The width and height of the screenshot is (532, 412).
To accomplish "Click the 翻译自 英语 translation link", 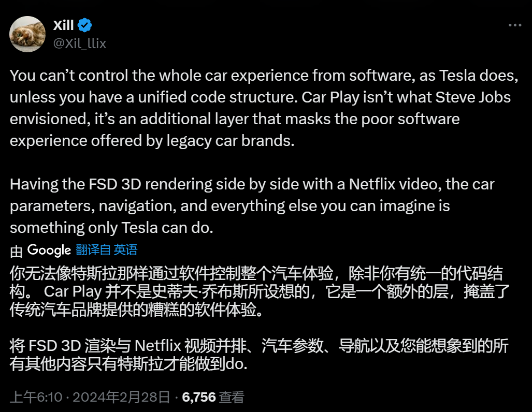I will [107, 250].
